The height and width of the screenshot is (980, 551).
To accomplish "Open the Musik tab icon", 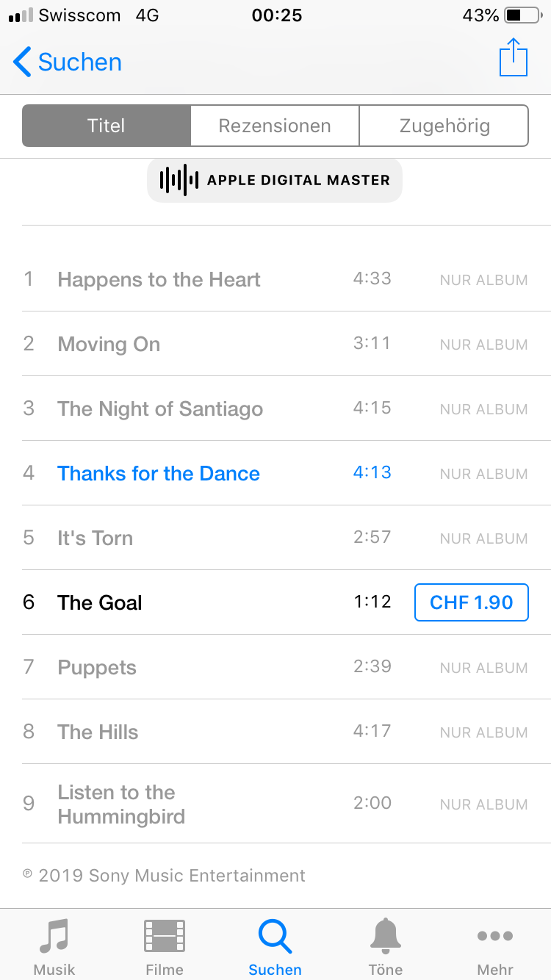I will 54,936.
